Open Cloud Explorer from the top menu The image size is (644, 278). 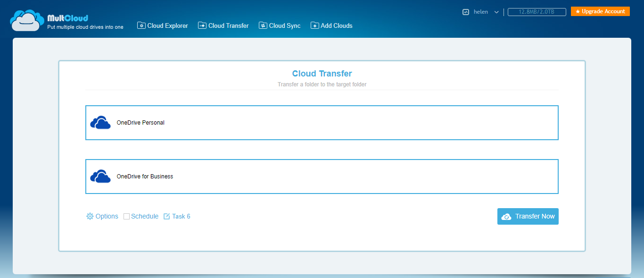[163, 25]
